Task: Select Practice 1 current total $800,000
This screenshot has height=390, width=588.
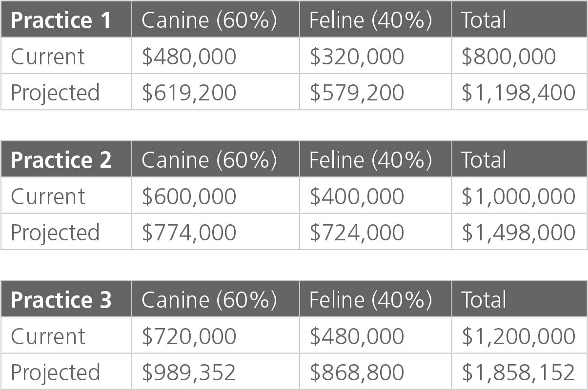Action: (x=508, y=57)
